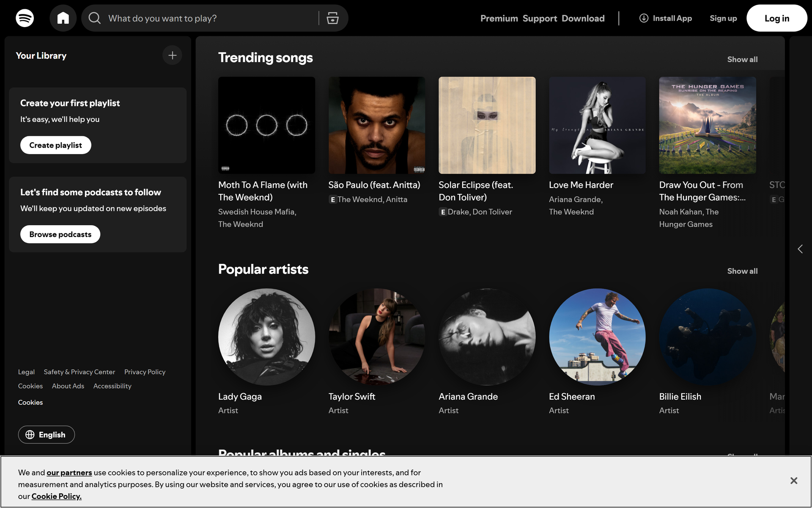The width and height of the screenshot is (812, 508).
Task: Show all Popular artists
Action: (742, 271)
